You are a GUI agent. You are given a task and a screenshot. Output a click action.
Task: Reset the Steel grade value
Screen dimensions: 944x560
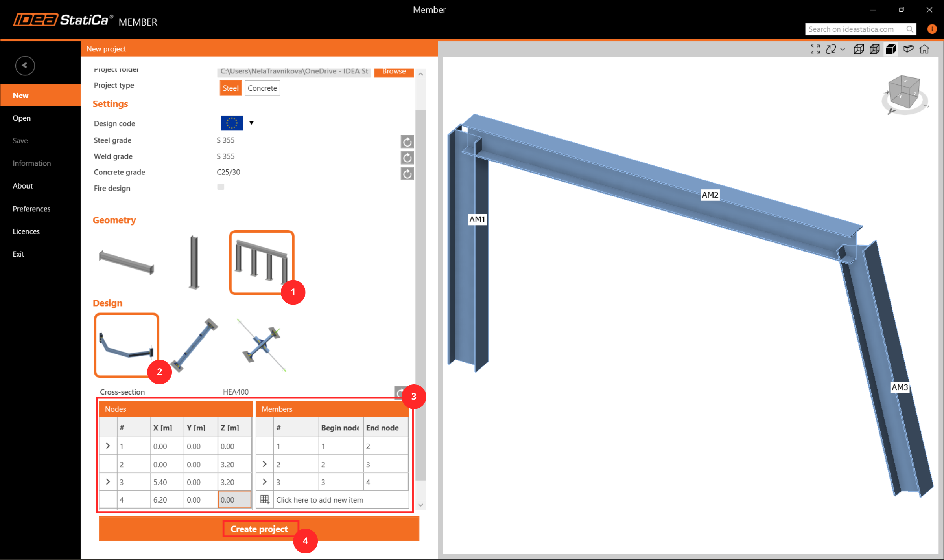[x=407, y=141]
